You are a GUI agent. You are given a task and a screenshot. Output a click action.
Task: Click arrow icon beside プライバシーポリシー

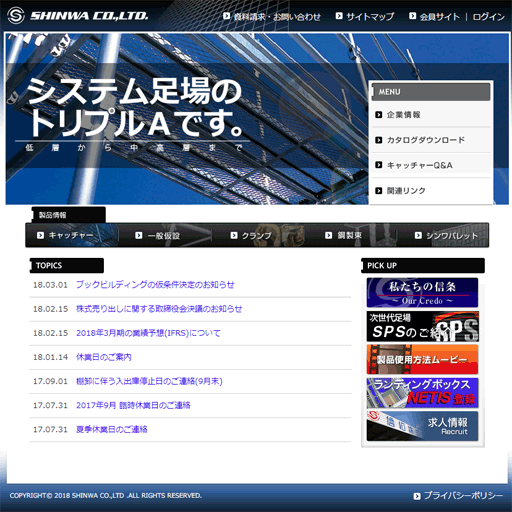pos(417,496)
